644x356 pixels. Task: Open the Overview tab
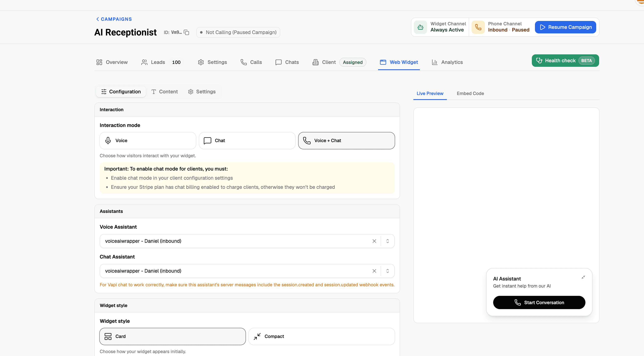click(112, 62)
